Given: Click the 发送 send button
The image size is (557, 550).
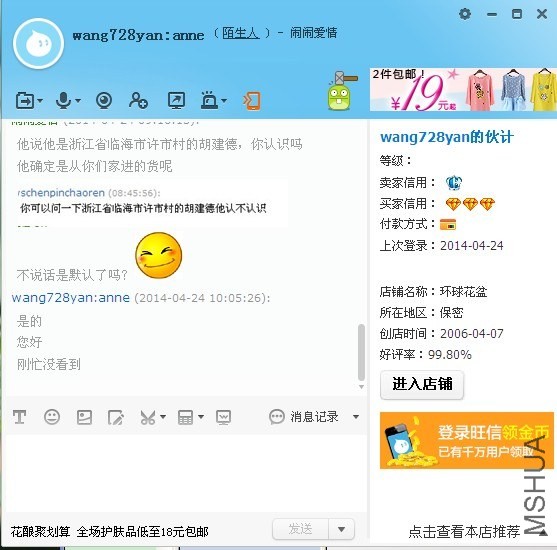Looking at the screenshot, I should pos(301,529).
